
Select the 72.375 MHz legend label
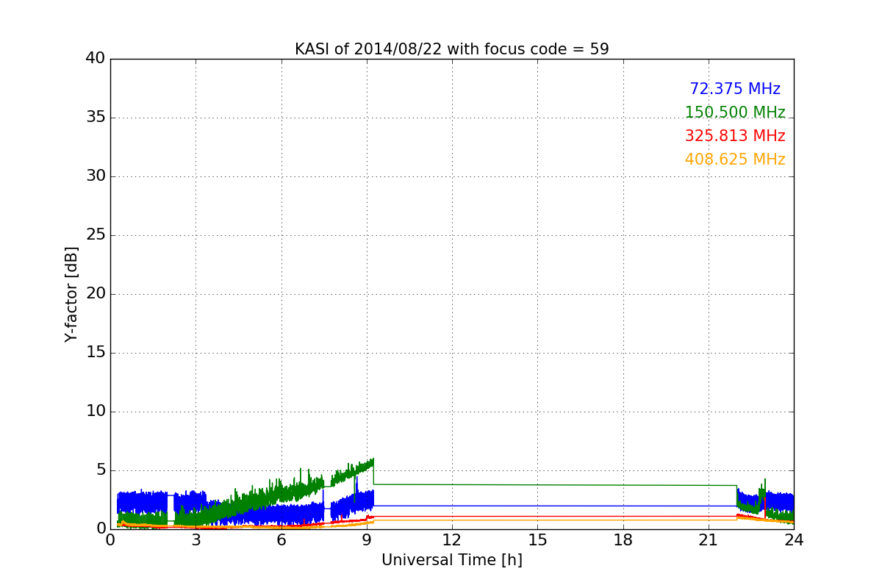(735, 89)
